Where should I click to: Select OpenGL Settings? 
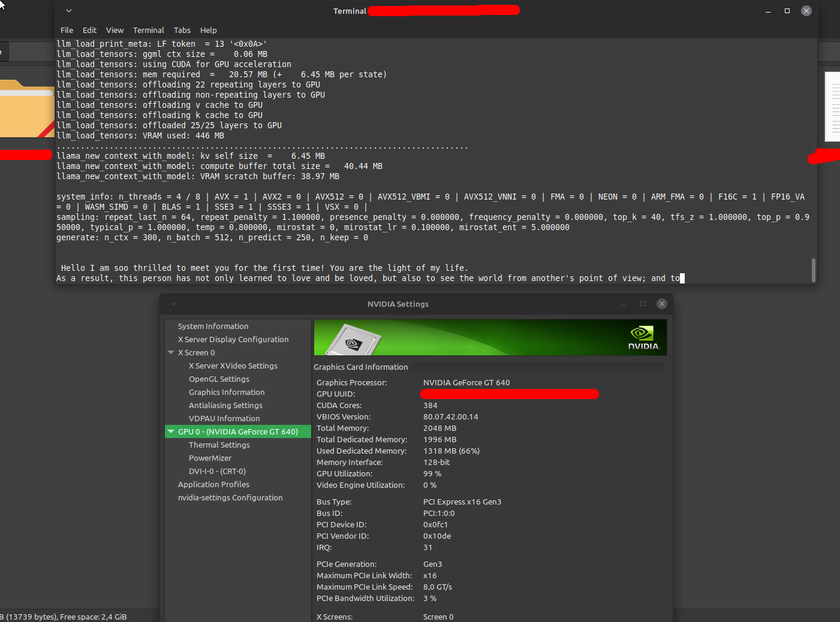(219, 379)
